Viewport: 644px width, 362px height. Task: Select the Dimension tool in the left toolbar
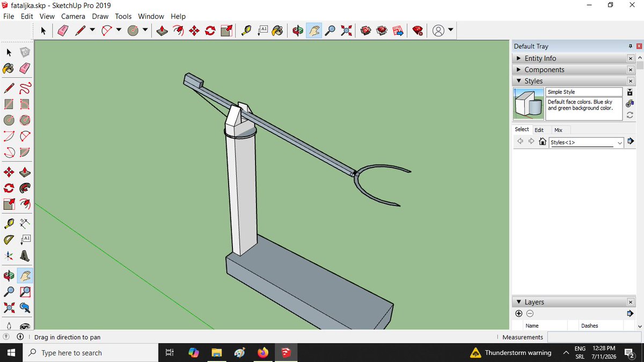pyautogui.click(x=25, y=224)
